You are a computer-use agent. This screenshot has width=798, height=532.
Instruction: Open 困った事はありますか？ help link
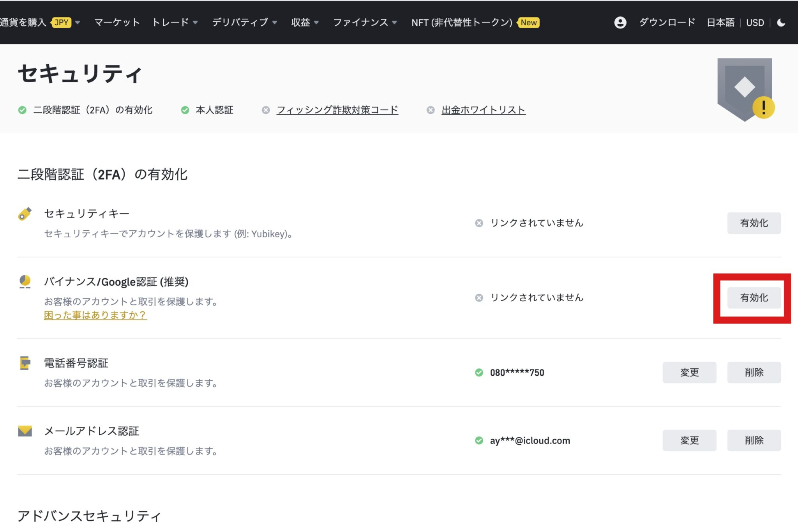(95, 315)
